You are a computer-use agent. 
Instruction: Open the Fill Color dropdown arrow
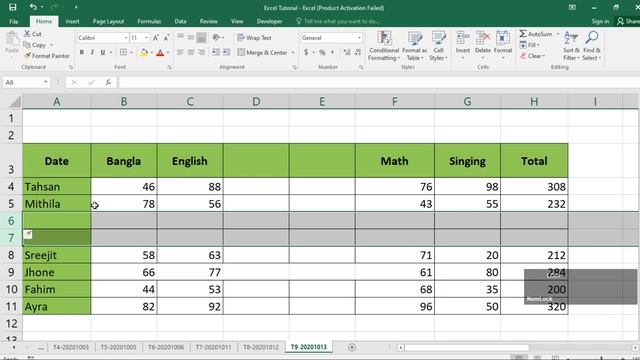pyautogui.click(x=151, y=53)
